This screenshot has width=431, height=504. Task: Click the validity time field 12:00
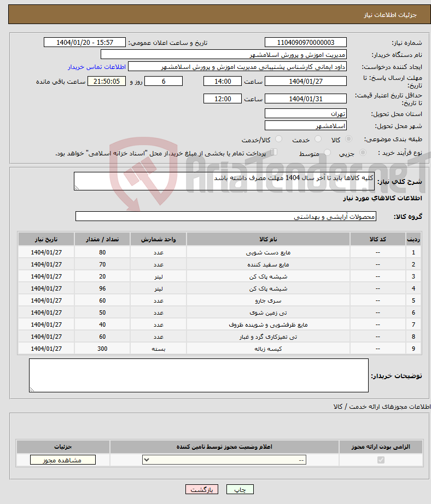pyautogui.click(x=223, y=99)
